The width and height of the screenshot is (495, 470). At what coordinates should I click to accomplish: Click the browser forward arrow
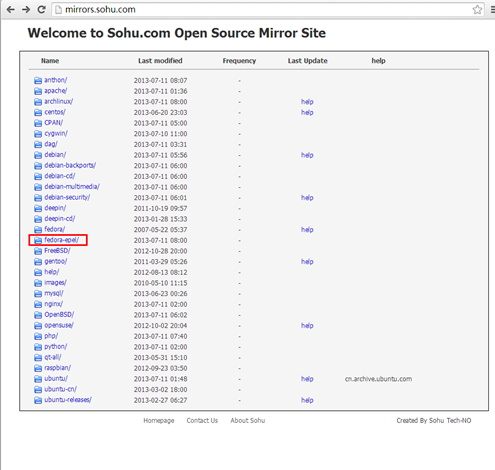coord(26,10)
